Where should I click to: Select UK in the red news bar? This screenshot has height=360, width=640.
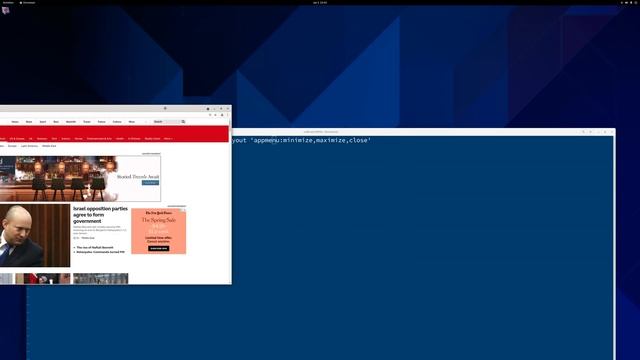coord(31,139)
